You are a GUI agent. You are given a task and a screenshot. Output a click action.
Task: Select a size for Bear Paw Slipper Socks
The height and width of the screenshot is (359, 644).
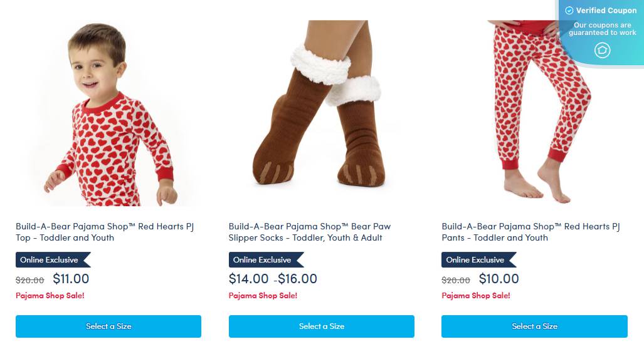[322, 326]
